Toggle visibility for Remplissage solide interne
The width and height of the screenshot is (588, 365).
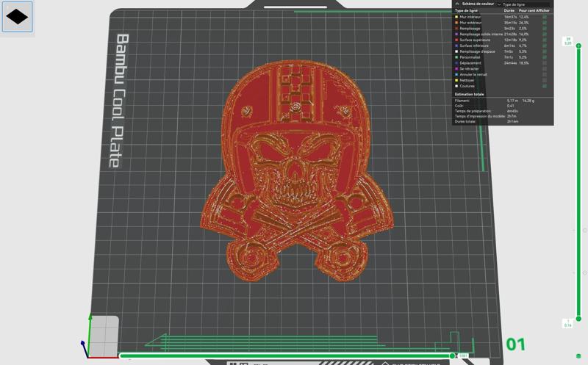pos(545,34)
